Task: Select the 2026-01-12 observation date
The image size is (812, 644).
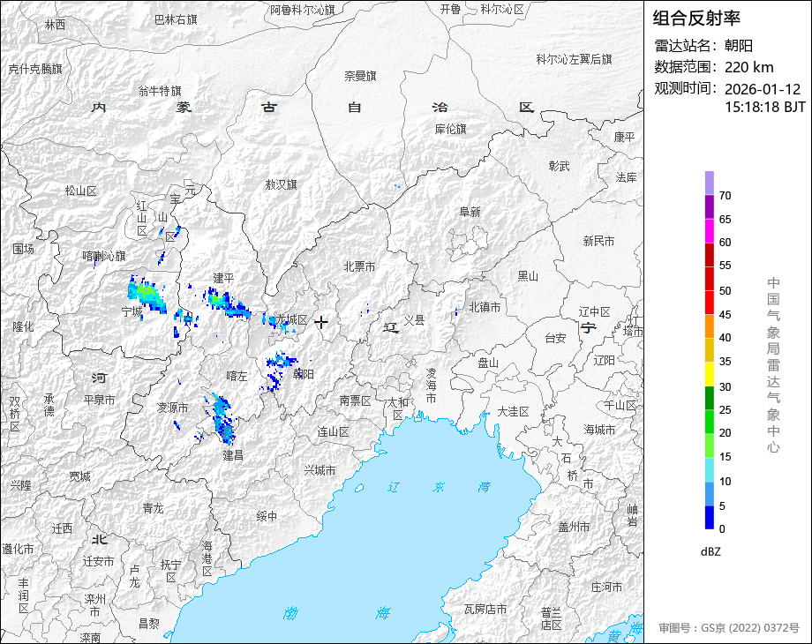Action: pos(763,89)
